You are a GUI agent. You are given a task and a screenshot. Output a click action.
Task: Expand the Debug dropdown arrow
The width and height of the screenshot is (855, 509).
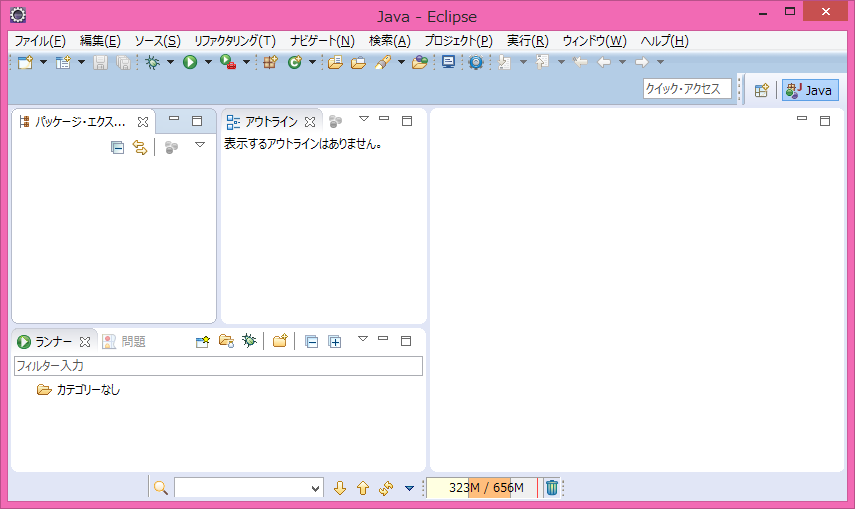click(170, 62)
